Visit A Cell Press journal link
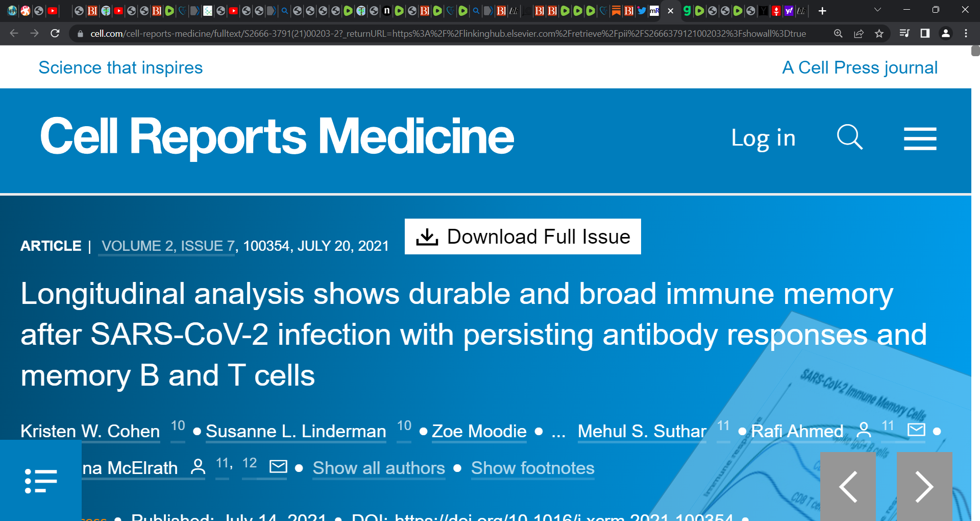This screenshot has height=521, width=980. pos(860,67)
